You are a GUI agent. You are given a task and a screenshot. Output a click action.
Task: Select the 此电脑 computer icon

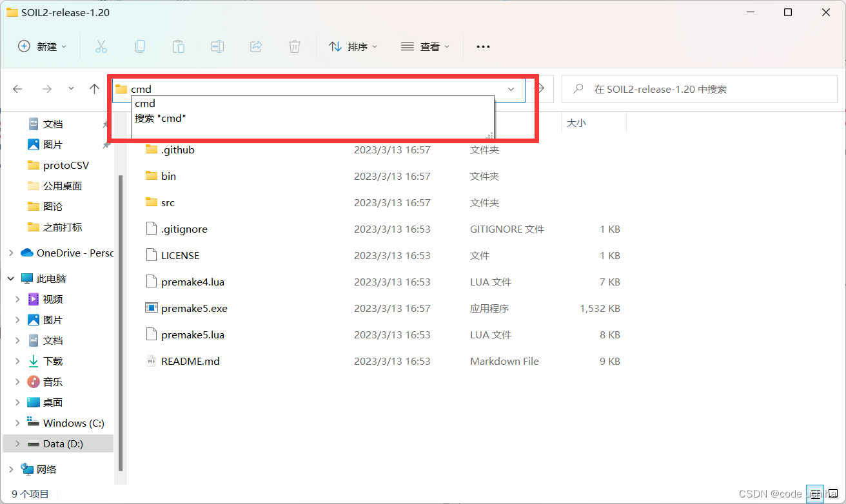pos(27,278)
